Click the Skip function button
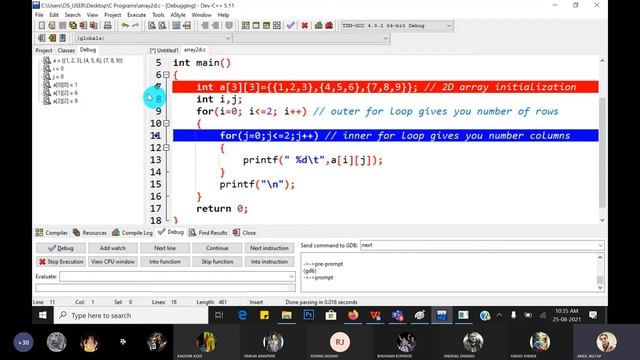The image size is (640, 360). [x=217, y=262]
